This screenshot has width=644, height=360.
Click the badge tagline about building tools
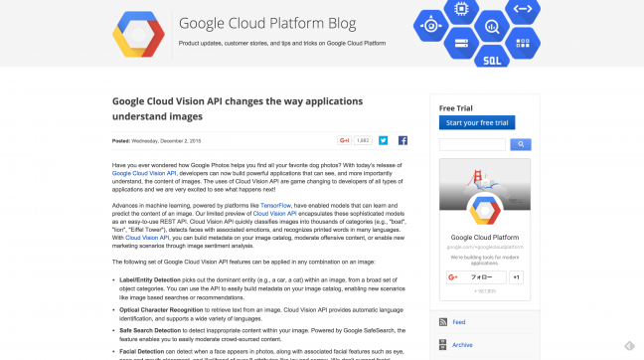(485, 261)
